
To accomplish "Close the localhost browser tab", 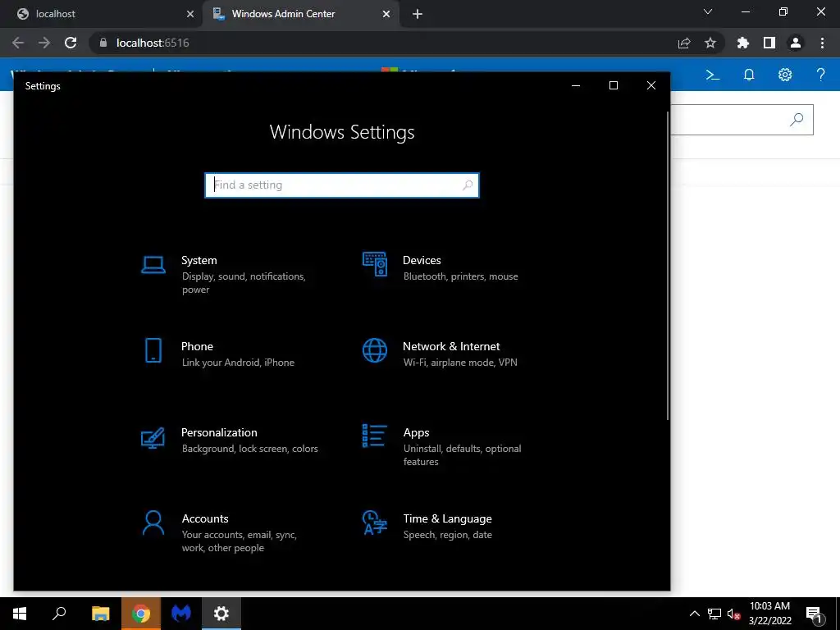I will point(189,14).
